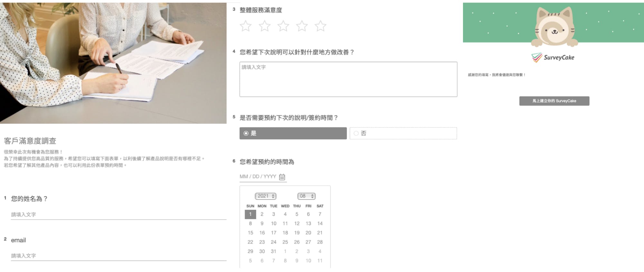Focus the name text input field
Viewport: 644px width, 272px height.
click(118, 215)
